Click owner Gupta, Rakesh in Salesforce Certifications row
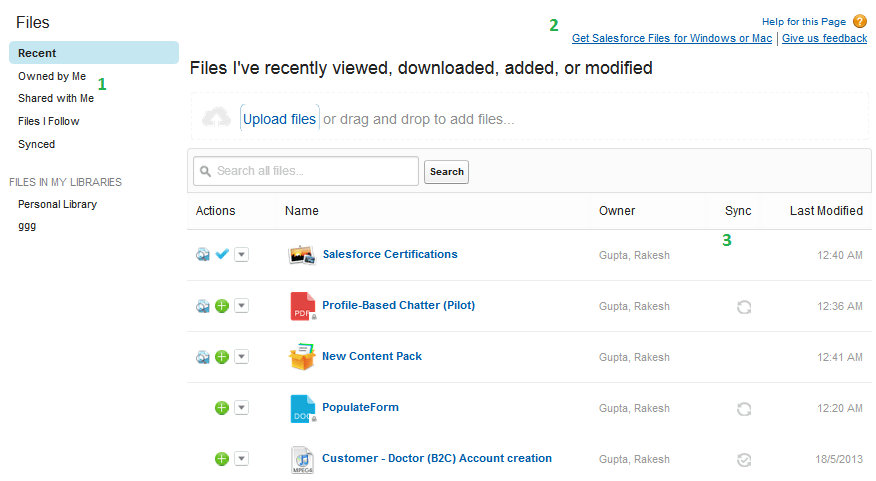The height and width of the screenshot is (481, 876). 634,255
